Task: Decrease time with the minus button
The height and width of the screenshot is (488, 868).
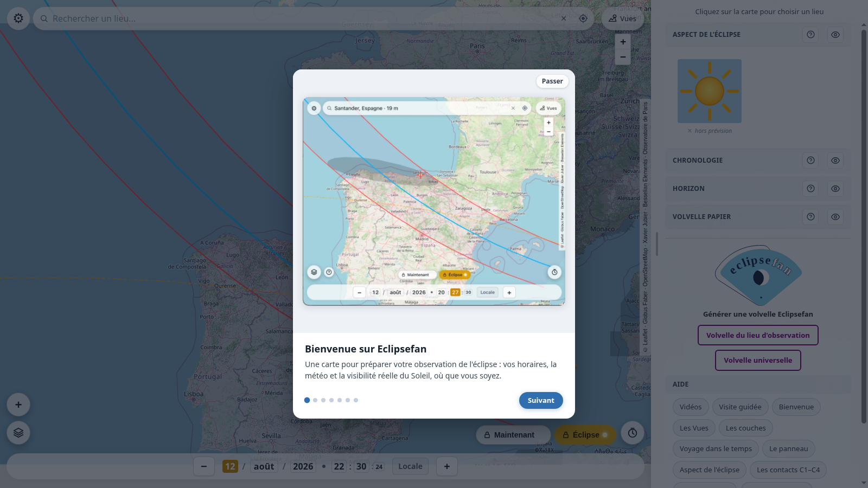Action: (204, 466)
